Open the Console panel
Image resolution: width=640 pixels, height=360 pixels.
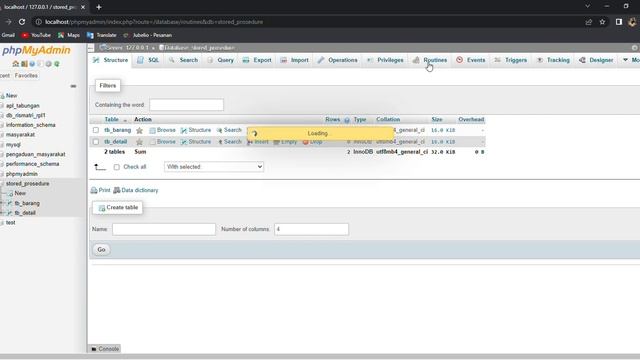[x=105, y=349]
